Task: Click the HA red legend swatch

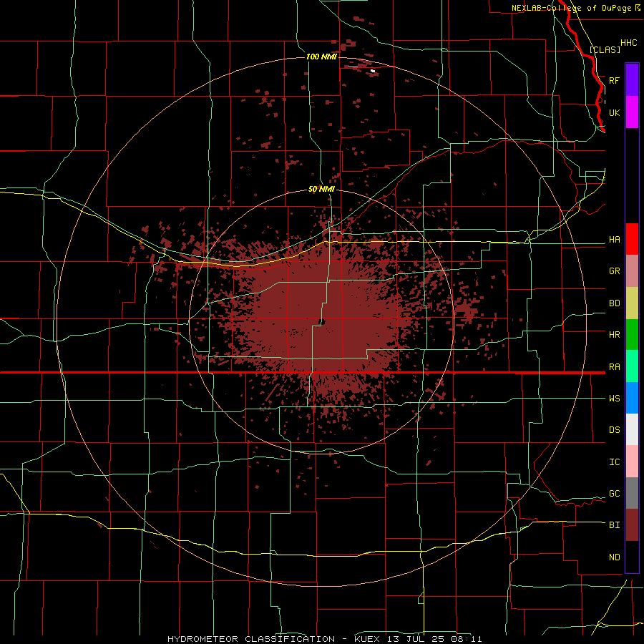Action: tap(632, 239)
